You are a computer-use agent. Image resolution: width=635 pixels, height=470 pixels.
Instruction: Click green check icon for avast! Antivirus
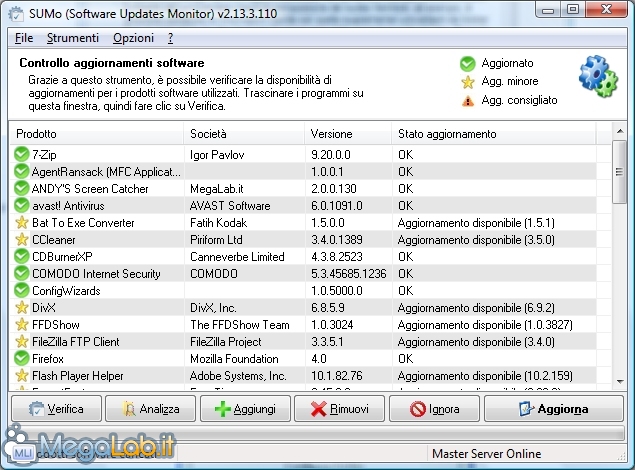[x=21, y=205]
